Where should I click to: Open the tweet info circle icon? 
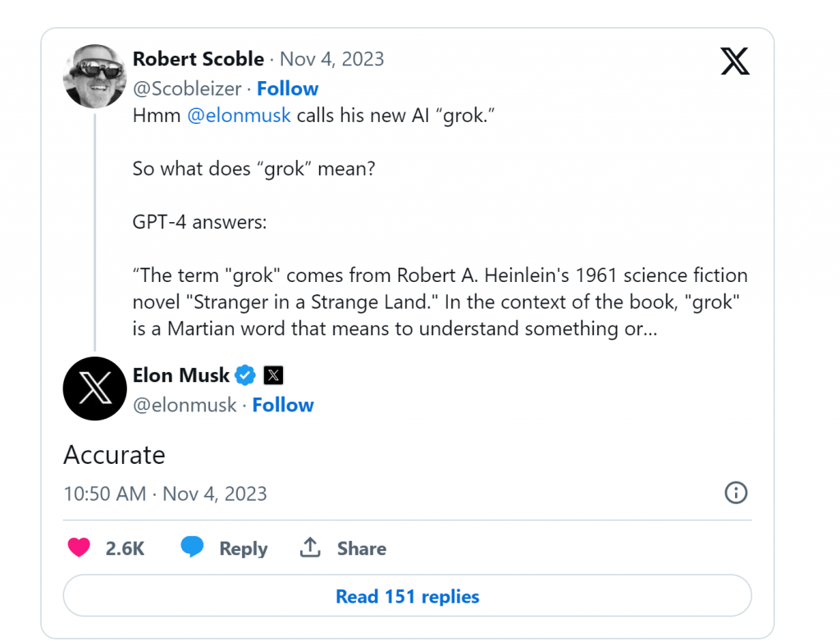pyautogui.click(x=736, y=493)
